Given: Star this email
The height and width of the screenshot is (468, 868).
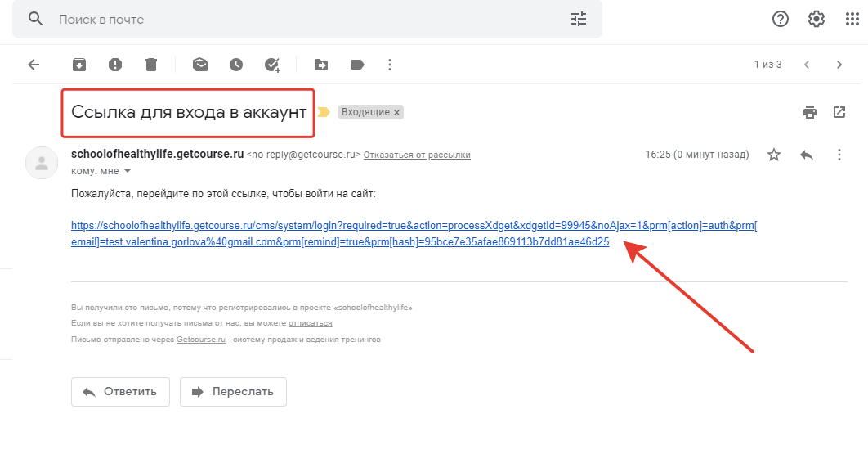Looking at the screenshot, I should 774,155.
